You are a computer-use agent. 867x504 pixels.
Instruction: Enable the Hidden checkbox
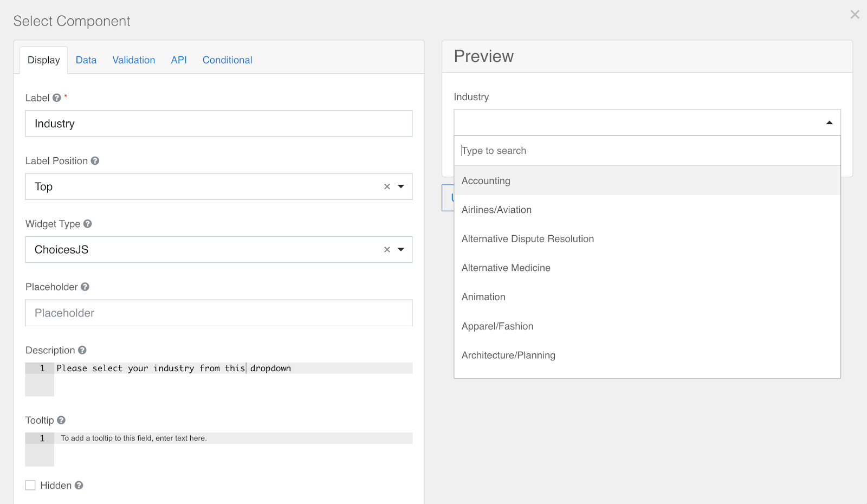pyautogui.click(x=30, y=486)
